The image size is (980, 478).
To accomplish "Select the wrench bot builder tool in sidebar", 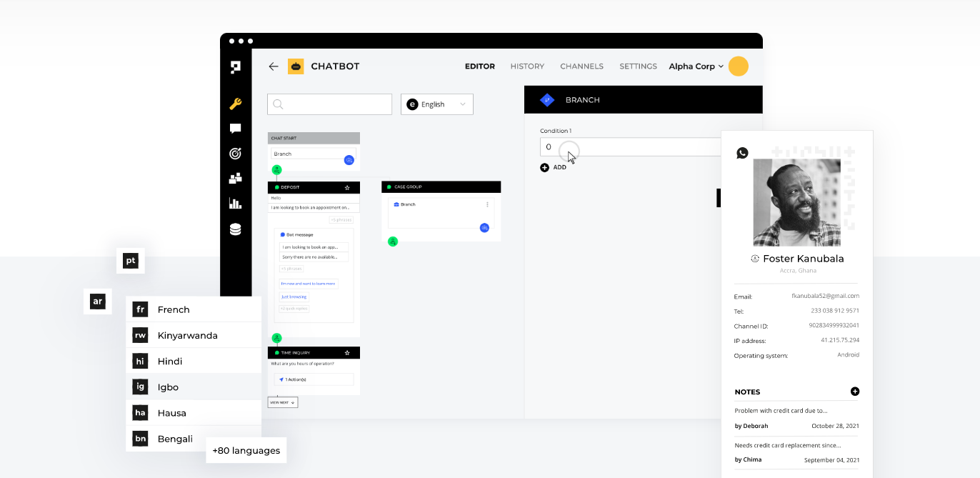I will coord(236,104).
